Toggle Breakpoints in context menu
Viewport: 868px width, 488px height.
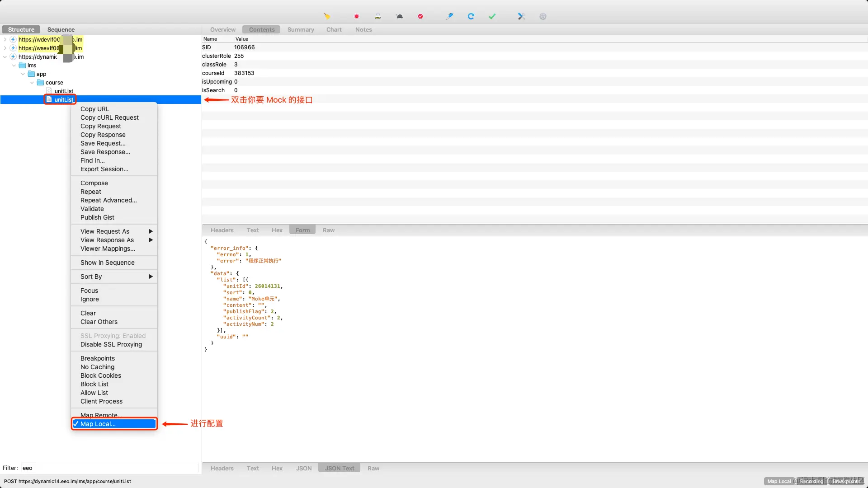(x=114, y=358)
